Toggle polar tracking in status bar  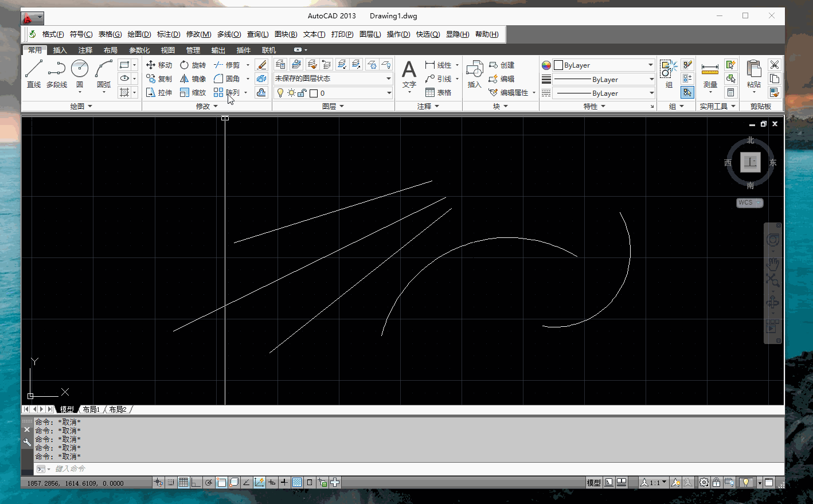pos(209,483)
